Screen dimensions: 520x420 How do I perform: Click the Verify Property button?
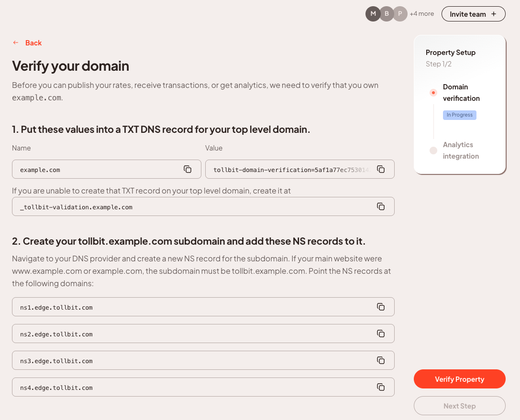click(x=460, y=379)
